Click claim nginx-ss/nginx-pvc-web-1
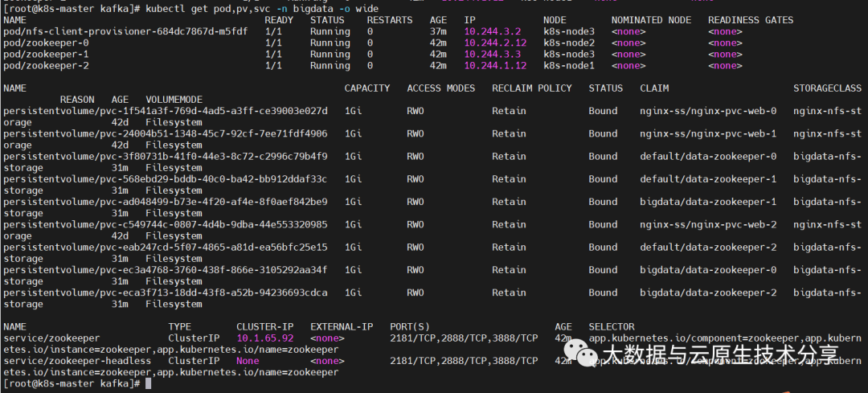Viewport: 868px width, 393px height. [708, 134]
